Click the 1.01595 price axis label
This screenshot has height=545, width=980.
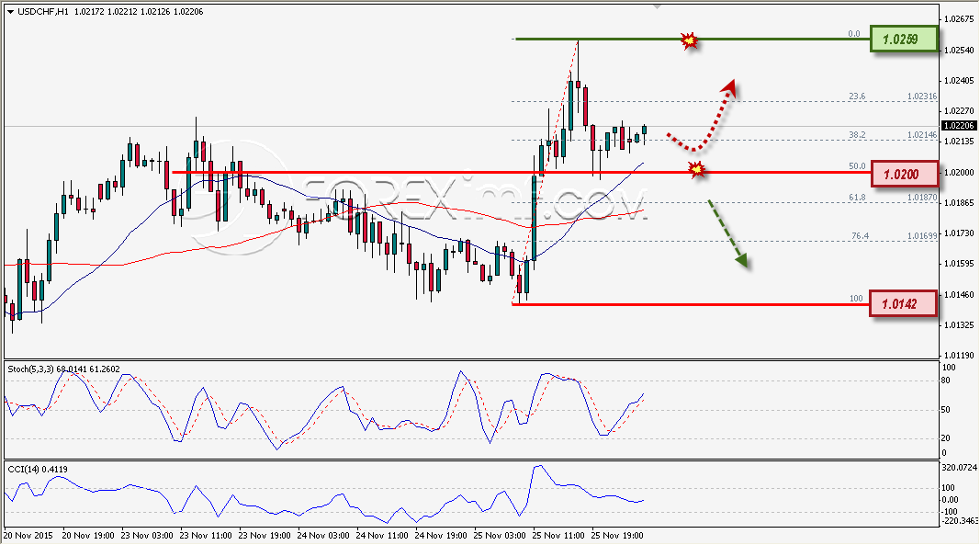coord(959,264)
